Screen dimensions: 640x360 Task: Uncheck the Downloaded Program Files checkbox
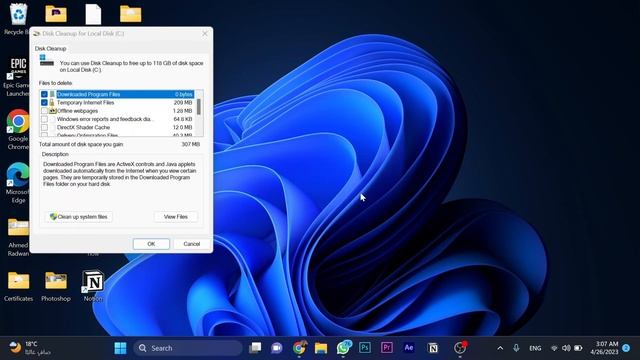[44, 94]
